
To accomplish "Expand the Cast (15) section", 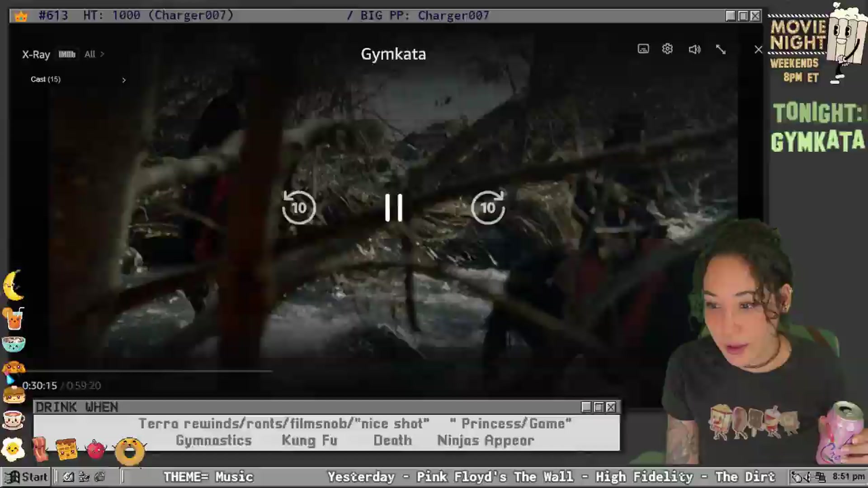I will coord(78,80).
